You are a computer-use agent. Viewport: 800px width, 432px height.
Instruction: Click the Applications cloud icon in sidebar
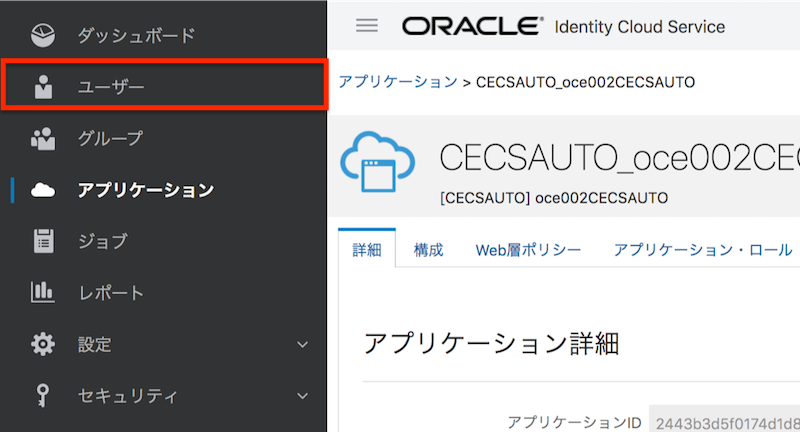click(x=43, y=190)
